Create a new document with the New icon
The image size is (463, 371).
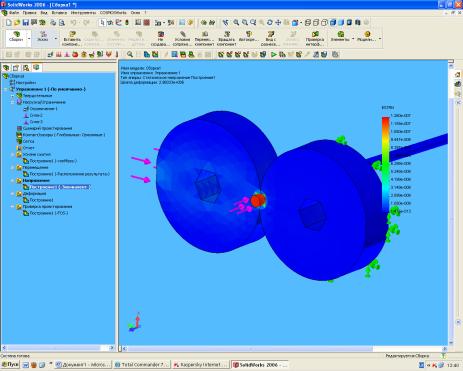click(9, 23)
